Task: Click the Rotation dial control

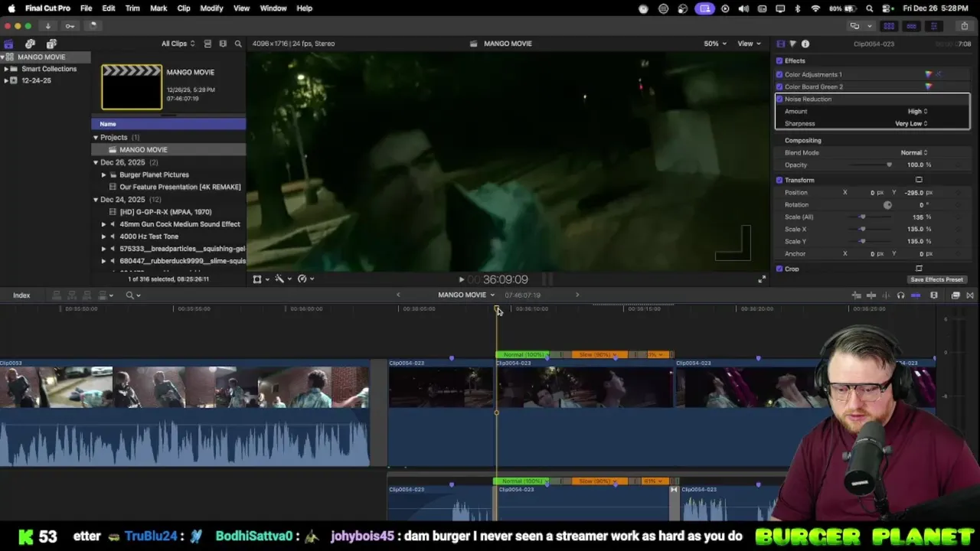Action: (x=887, y=204)
